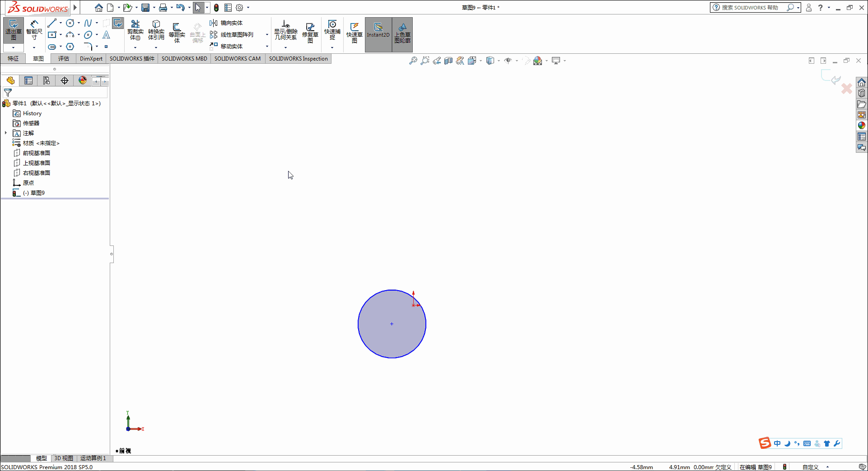Viewport: 868px width, 471px height.
Task: Toggle the highlighted sketch tool next to Spline
Action: click(118, 23)
